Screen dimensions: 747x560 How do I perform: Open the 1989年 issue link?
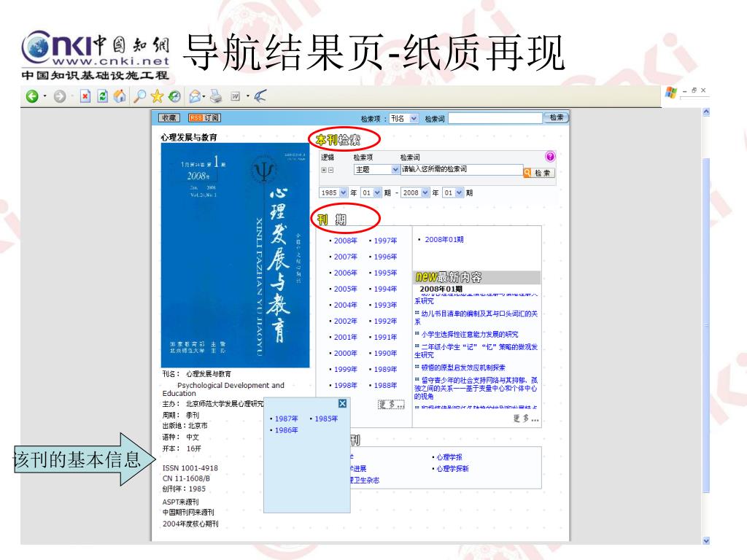(x=385, y=370)
